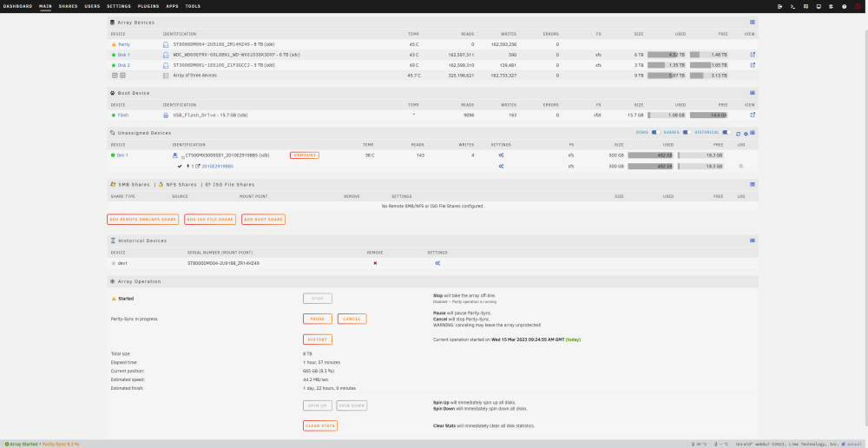Click refresh icon in Unassigned Devices header

[x=738, y=134]
